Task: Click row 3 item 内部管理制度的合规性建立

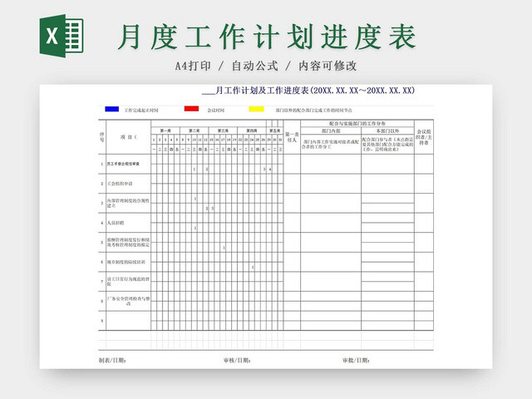Action: 128,203
